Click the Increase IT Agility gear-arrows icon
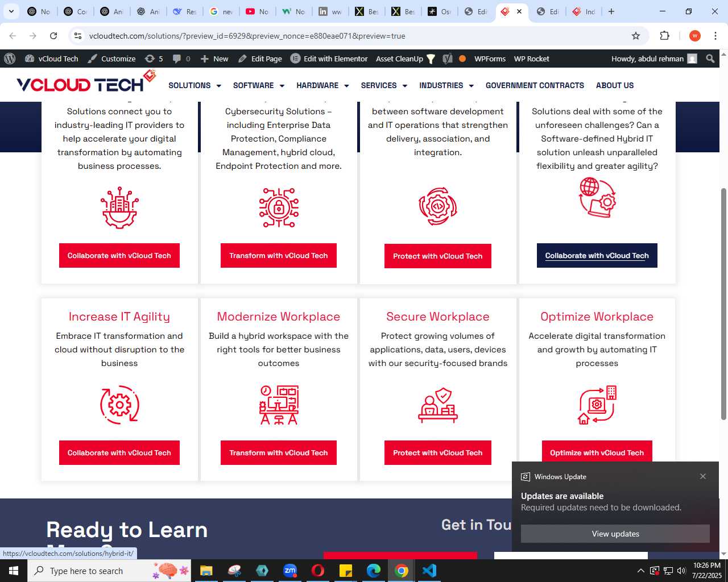 tap(119, 405)
